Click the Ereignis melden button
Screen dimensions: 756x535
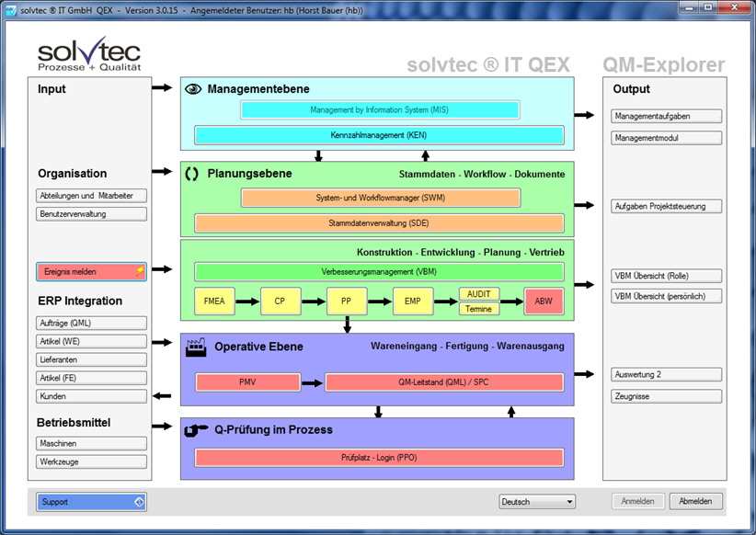click(x=91, y=272)
